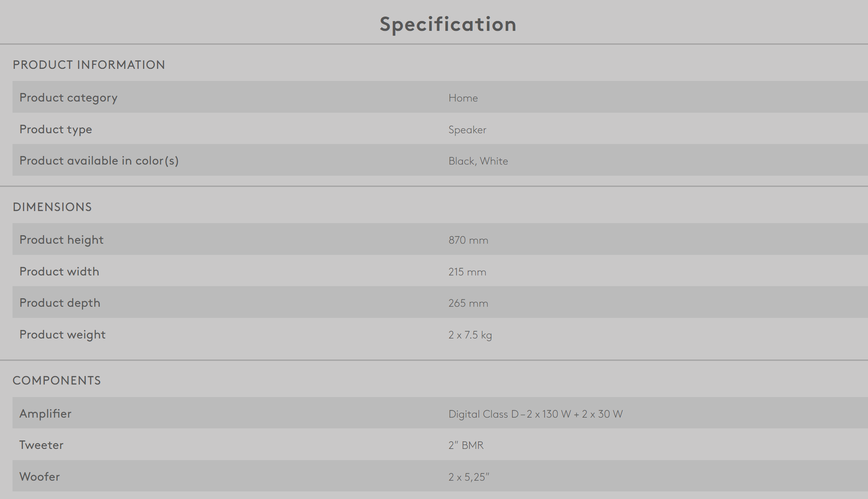This screenshot has height=499, width=868.
Task: Click the Product depth label
Action: (x=59, y=303)
